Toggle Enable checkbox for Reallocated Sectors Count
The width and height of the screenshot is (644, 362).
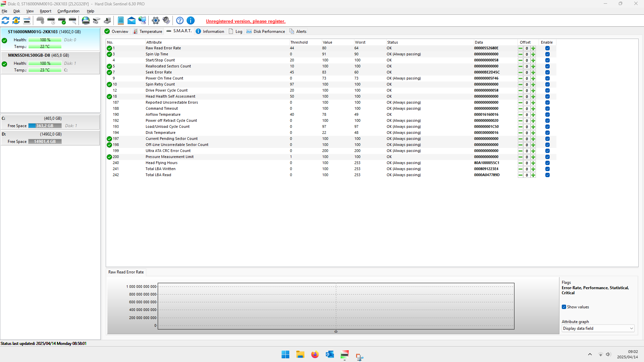pyautogui.click(x=547, y=66)
